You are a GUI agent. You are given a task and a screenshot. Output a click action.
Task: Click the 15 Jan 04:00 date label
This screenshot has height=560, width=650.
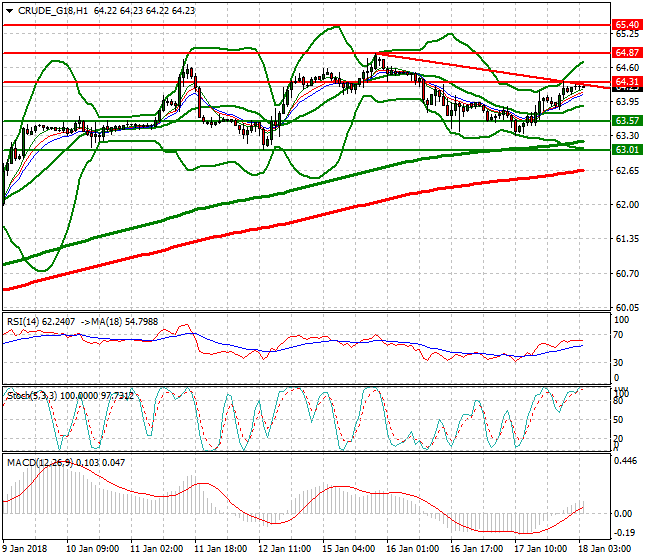pyautogui.click(x=348, y=550)
